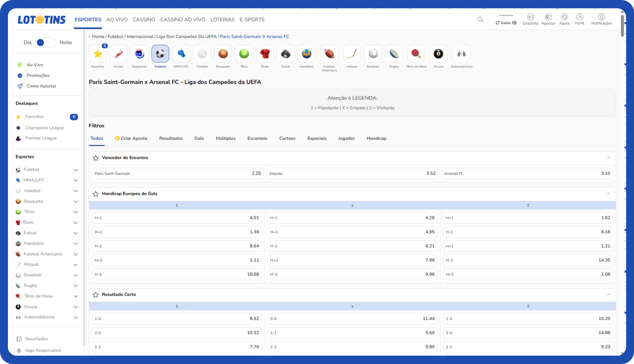Open Resultados in the sidebar
The width and height of the screenshot is (634, 364).
point(36,339)
